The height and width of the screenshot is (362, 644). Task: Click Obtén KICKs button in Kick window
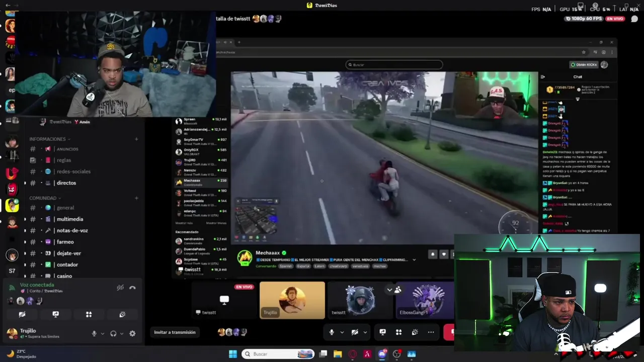[584, 64]
